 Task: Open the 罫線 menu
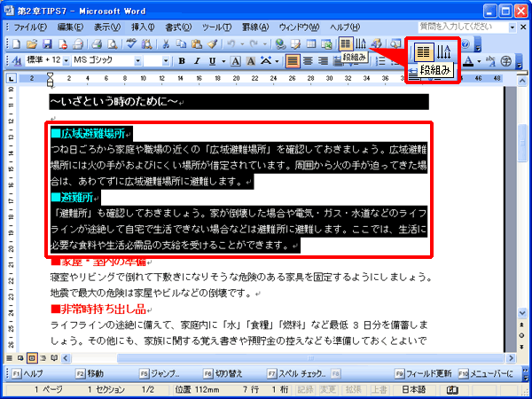pyautogui.click(x=255, y=27)
